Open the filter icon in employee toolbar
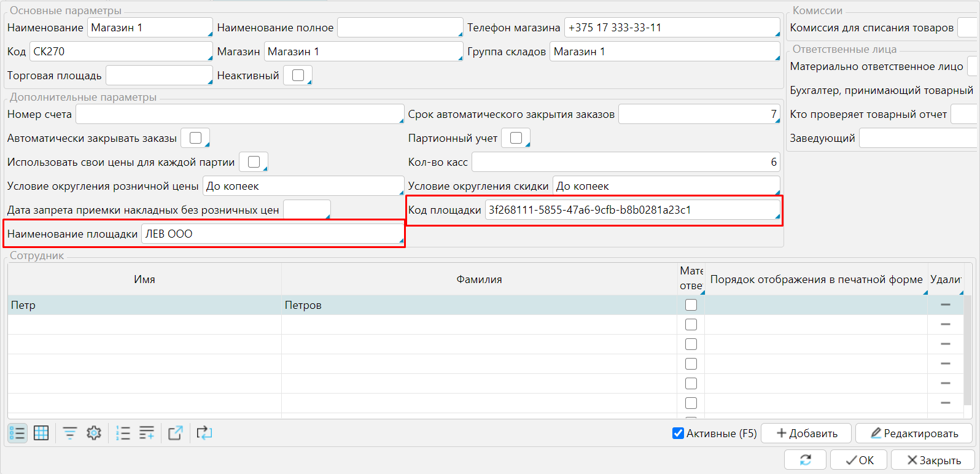Image resolution: width=980 pixels, height=474 pixels. (x=70, y=433)
